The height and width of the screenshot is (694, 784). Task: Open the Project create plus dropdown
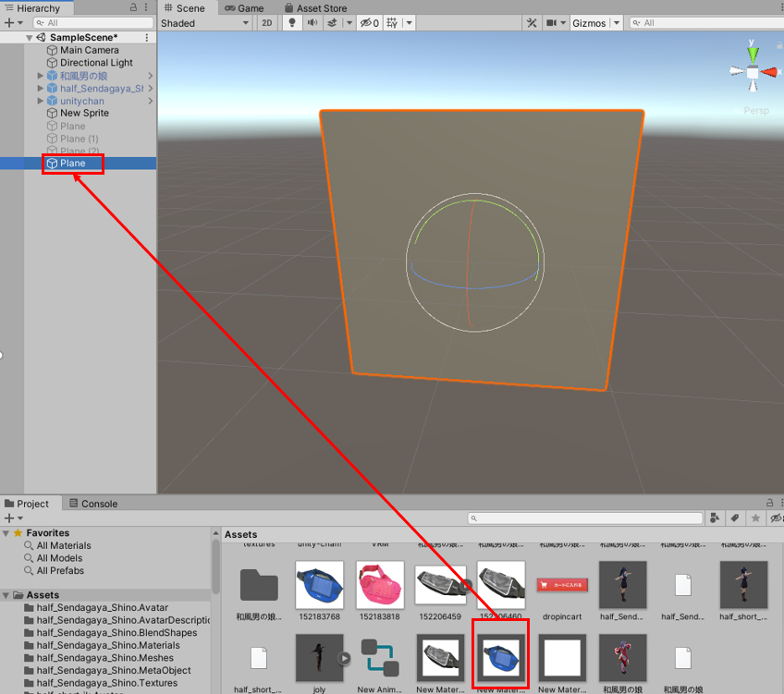pyautogui.click(x=13, y=518)
